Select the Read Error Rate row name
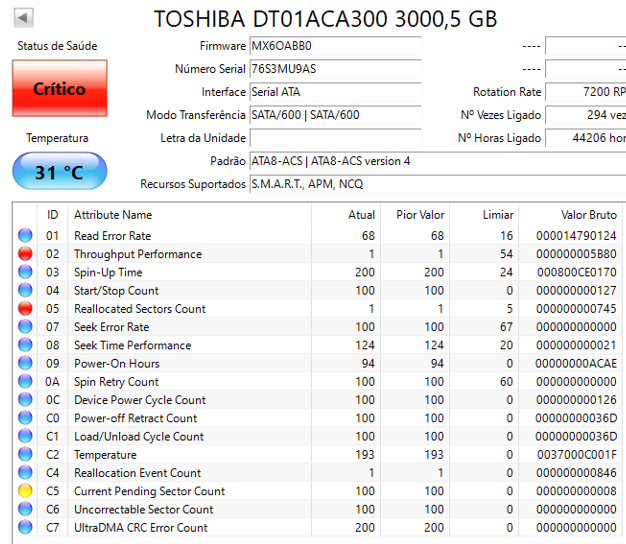Image resolution: width=626 pixels, height=544 pixels. tap(113, 236)
